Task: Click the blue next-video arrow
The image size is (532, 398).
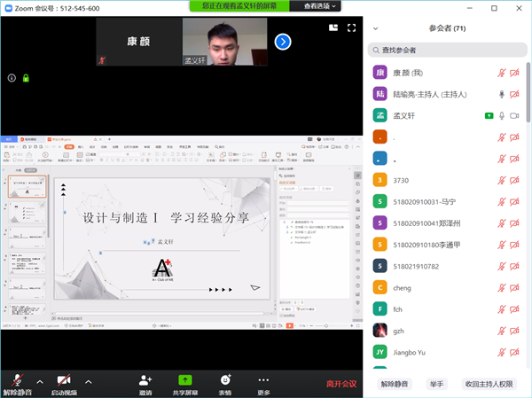Action: (x=283, y=42)
